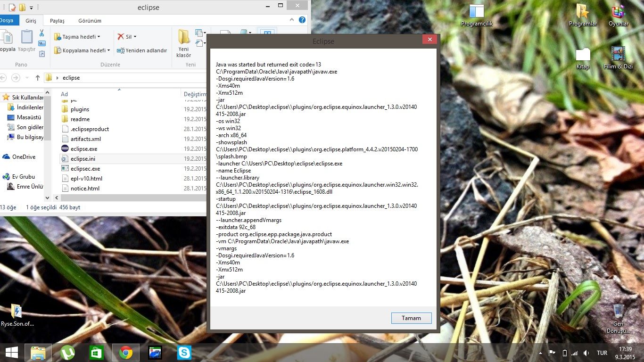Click the Properties icon in quick access toolbar
Screen dimensions: 644x362
(12, 8)
